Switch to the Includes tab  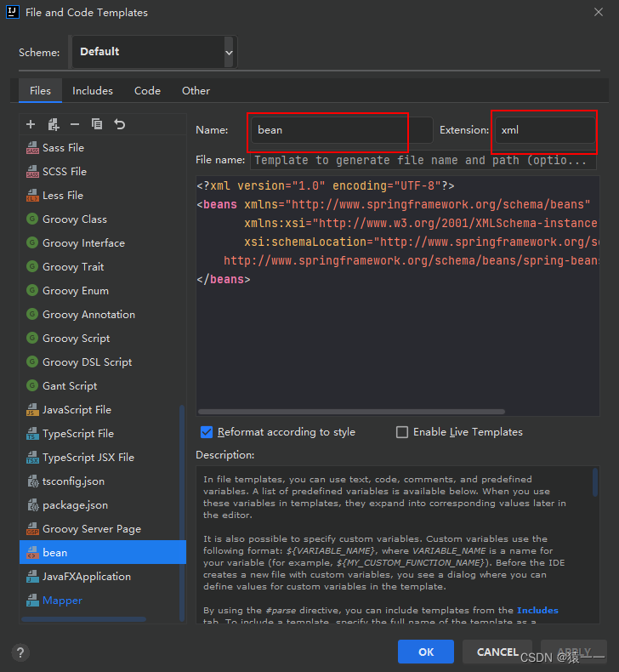tap(93, 90)
